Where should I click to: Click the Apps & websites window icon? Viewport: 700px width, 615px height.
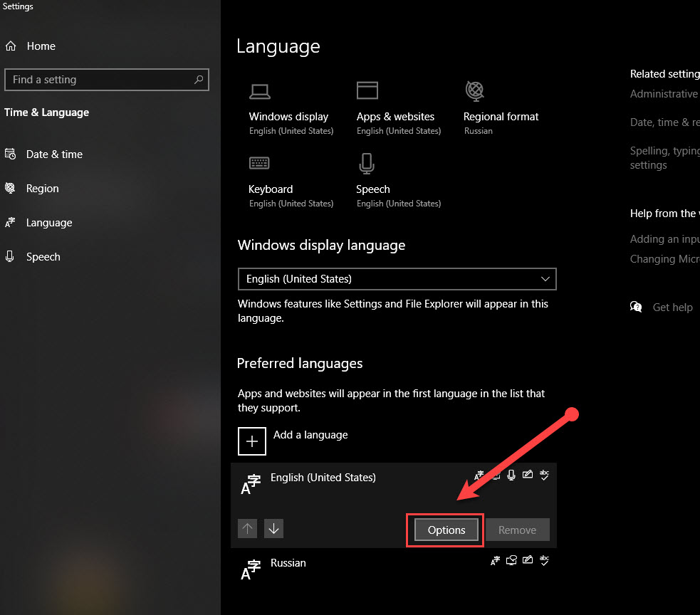point(367,90)
